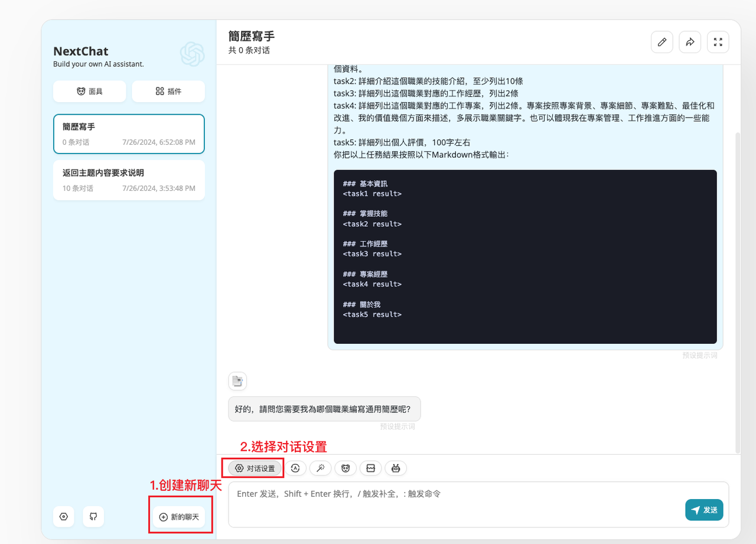Viewport: 756px width, 544px height.
Task: Select the 簡歷寫手 conversation in sidebar
Action: click(x=129, y=134)
